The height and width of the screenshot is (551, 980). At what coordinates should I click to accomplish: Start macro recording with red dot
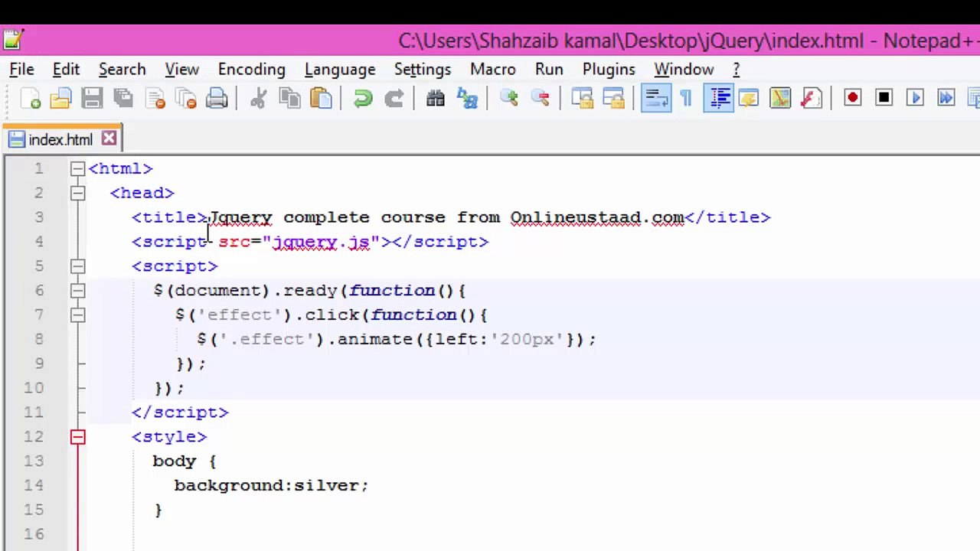click(x=853, y=98)
